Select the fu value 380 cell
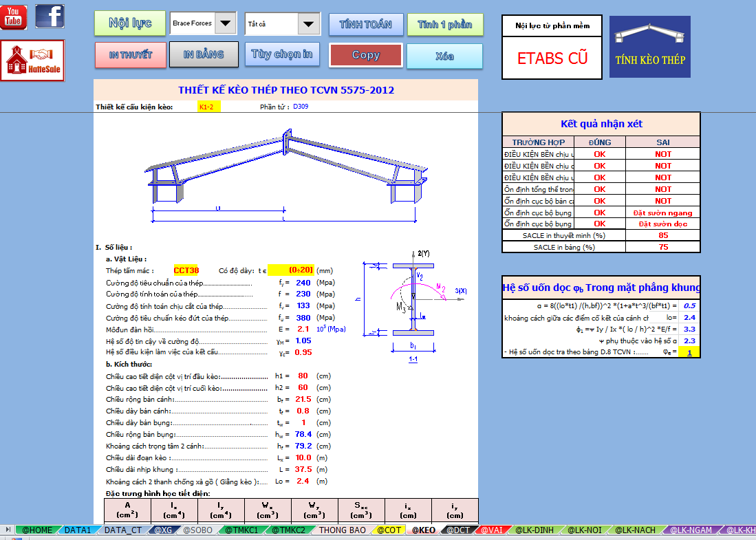Screen dimensions: 756x540 point(303,318)
